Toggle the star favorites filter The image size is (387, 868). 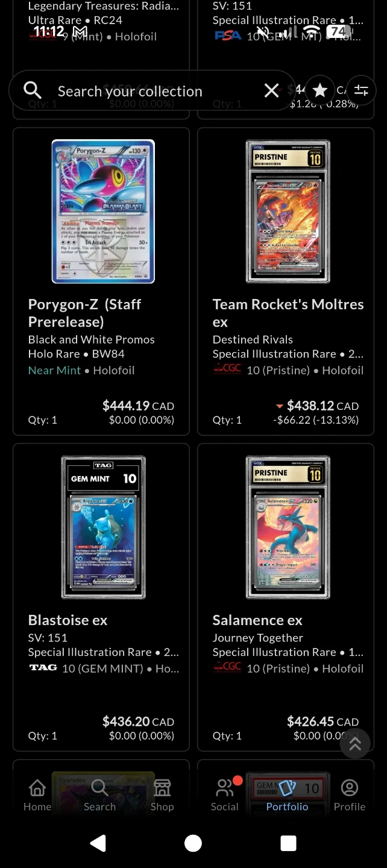coord(320,90)
